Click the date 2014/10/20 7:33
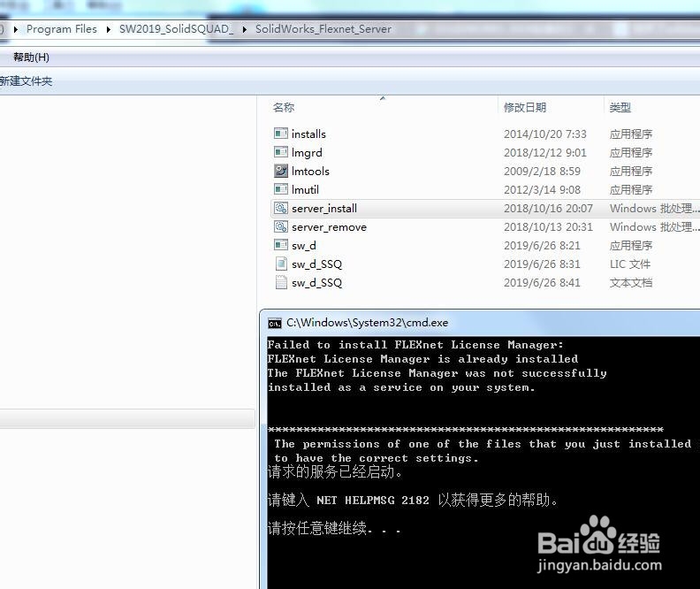Viewport: 700px width, 589px height. 544,134
